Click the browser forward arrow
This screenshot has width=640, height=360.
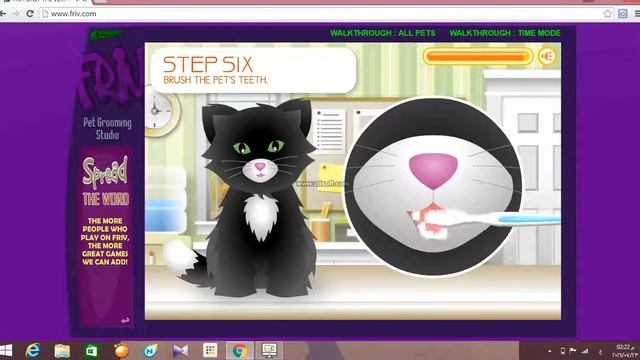[16, 13]
